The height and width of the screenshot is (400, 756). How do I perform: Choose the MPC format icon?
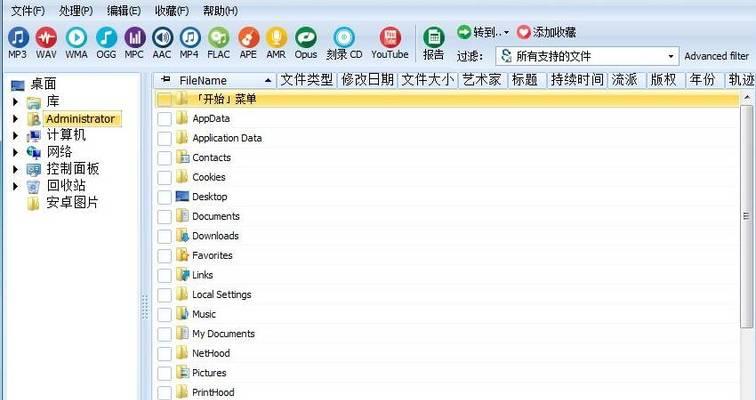(x=135, y=38)
